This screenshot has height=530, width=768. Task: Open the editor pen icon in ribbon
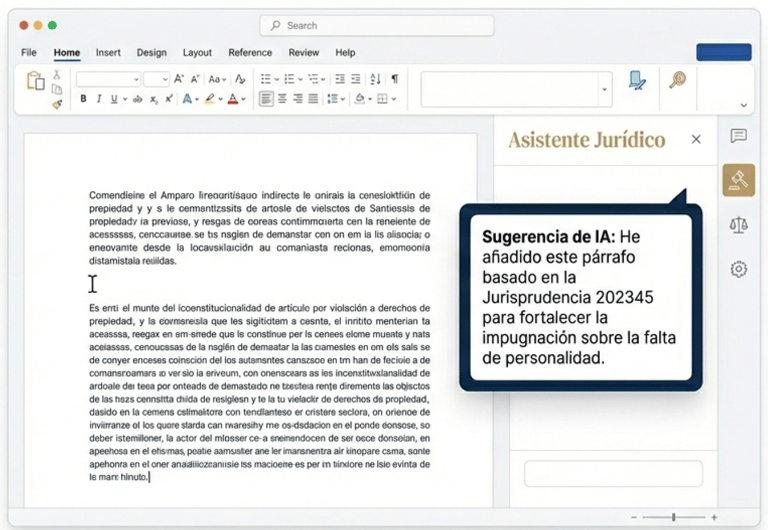(x=637, y=81)
